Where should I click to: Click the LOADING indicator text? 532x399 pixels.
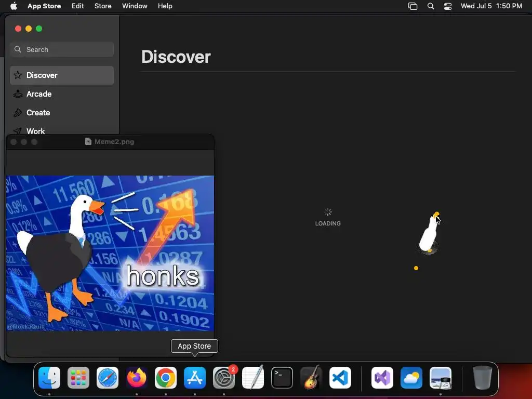[328, 223]
